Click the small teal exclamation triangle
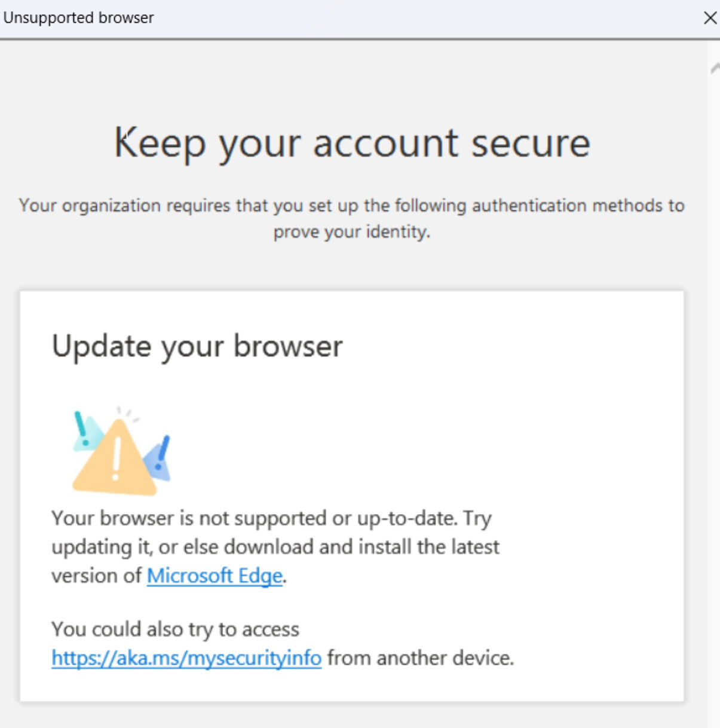The image size is (720, 728). click(85, 433)
